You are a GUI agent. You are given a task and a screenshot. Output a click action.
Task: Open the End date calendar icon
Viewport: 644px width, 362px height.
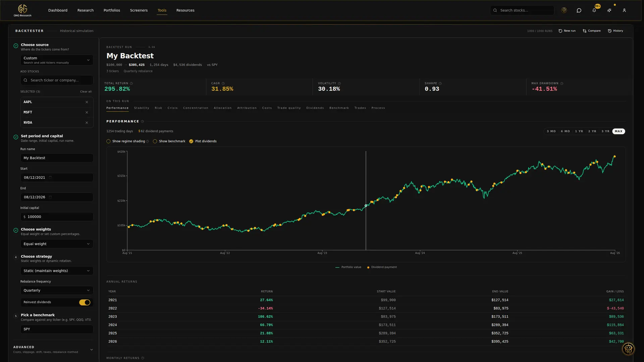click(51, 197)
